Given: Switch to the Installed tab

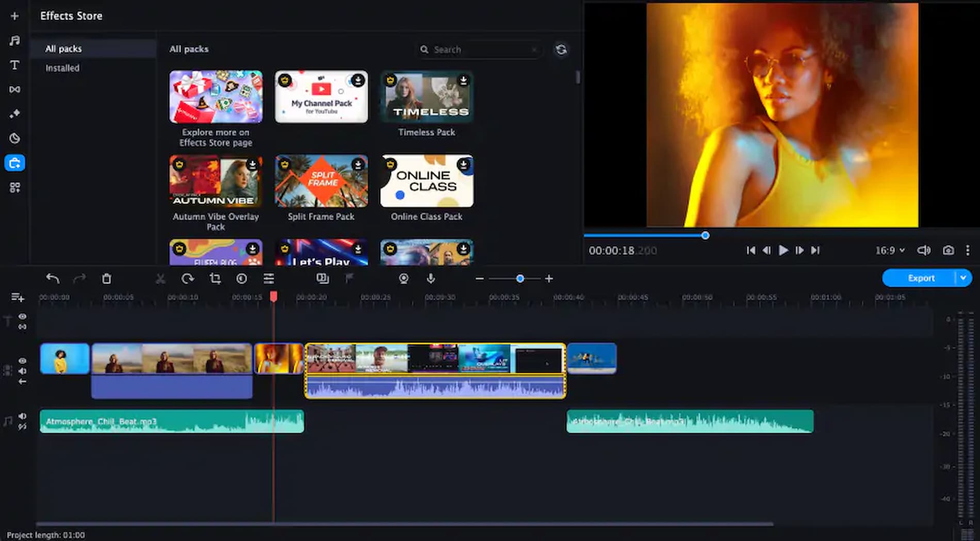Looking at the screenshot, I should (x=62, y=68).
